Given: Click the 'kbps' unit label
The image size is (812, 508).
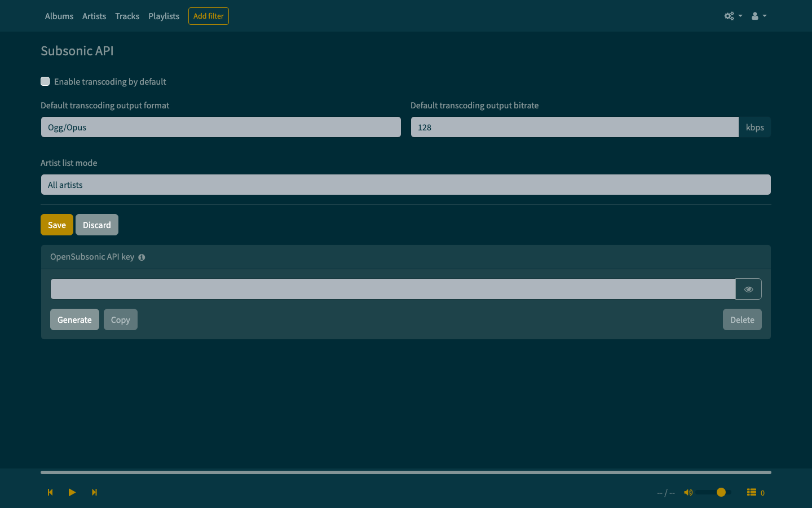Looking at the screenshot, I should click(755, 127).
